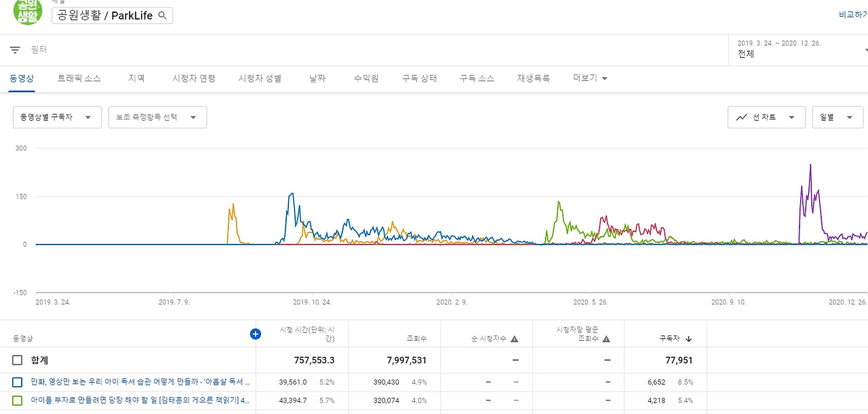
Task: Click the 비교하기 link at top right
Action: (x=852, y=14)
